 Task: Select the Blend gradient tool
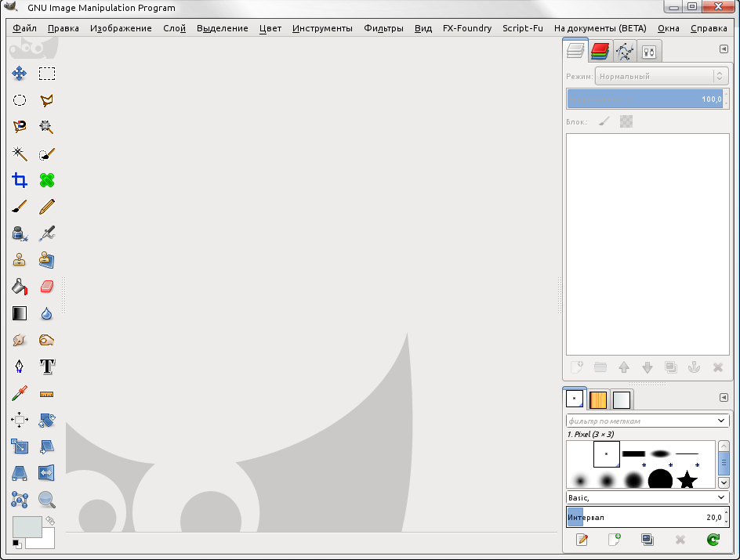20,313
